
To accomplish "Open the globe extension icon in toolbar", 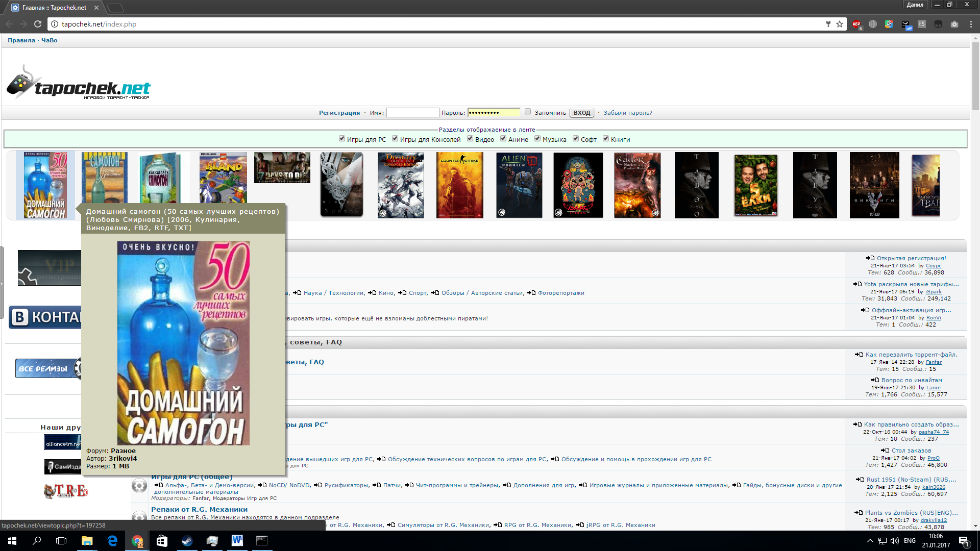I will [x=873, y=24].
